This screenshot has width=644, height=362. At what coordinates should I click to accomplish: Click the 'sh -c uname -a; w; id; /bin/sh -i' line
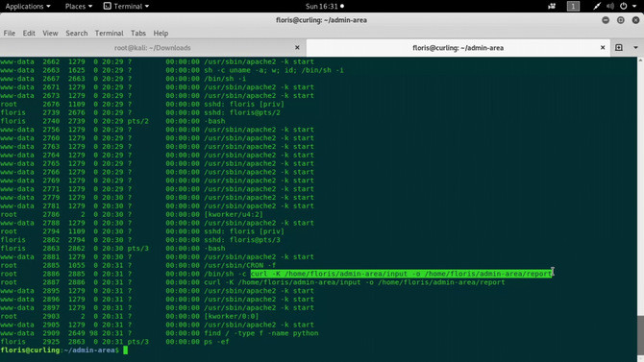(x=274, y=70)
